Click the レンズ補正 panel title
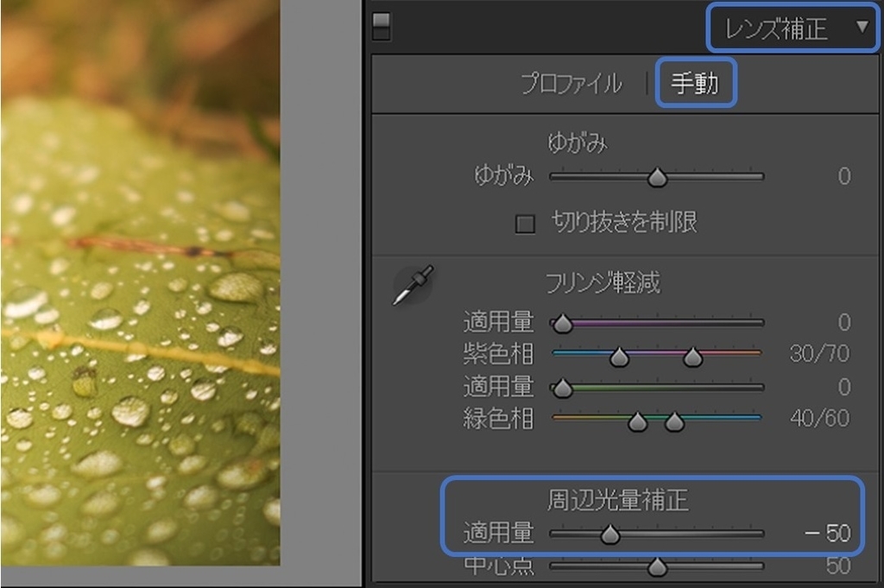 pyautogui.click(x=776, y=28)
